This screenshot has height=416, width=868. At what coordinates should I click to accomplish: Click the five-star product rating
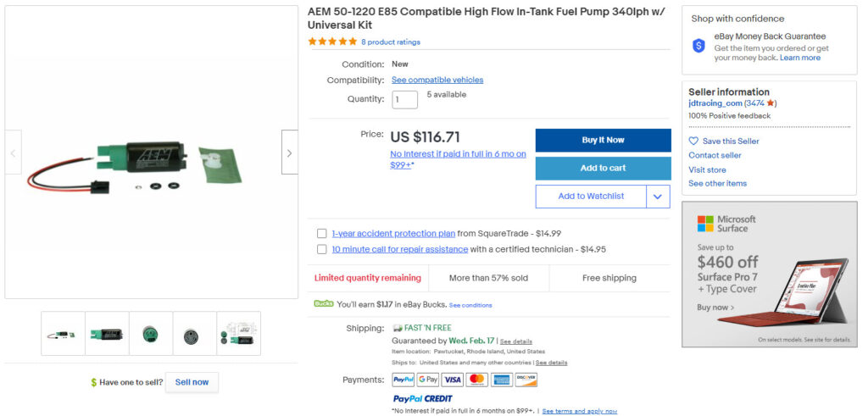(x=332, y=42)
